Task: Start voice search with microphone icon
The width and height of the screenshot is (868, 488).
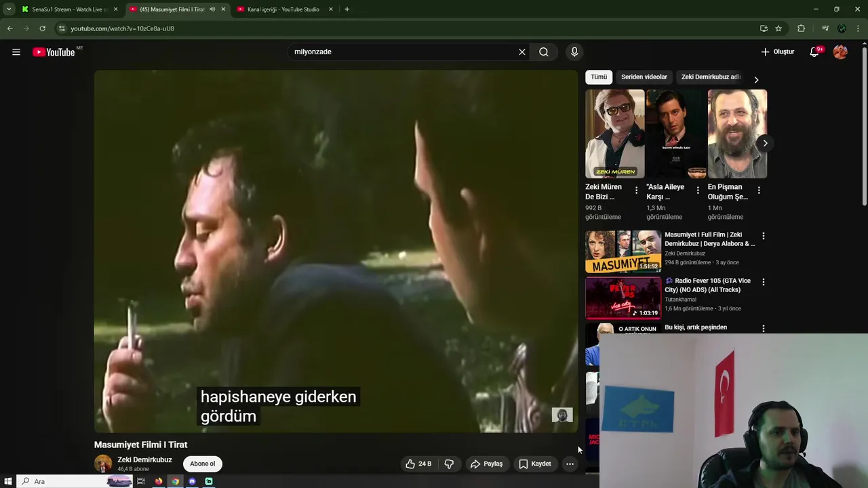Action: tap(574, 52)
